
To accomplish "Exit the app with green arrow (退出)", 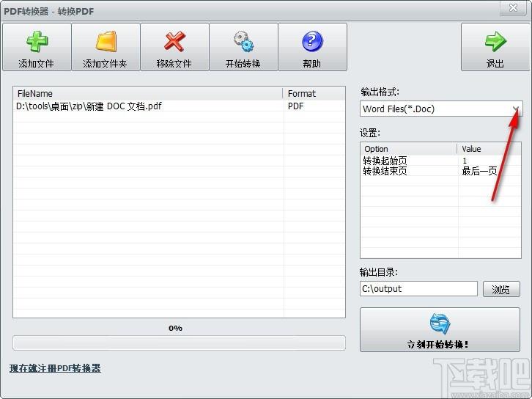I will [495, 47].
